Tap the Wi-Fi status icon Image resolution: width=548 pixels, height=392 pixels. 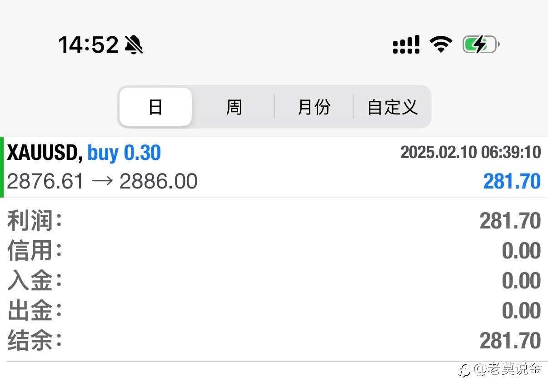(x=441, y=45)
